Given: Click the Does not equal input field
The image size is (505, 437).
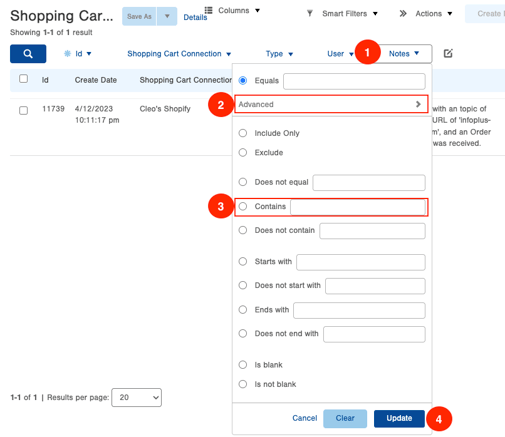Looking at the screenshot, I should tap(369, 183).
